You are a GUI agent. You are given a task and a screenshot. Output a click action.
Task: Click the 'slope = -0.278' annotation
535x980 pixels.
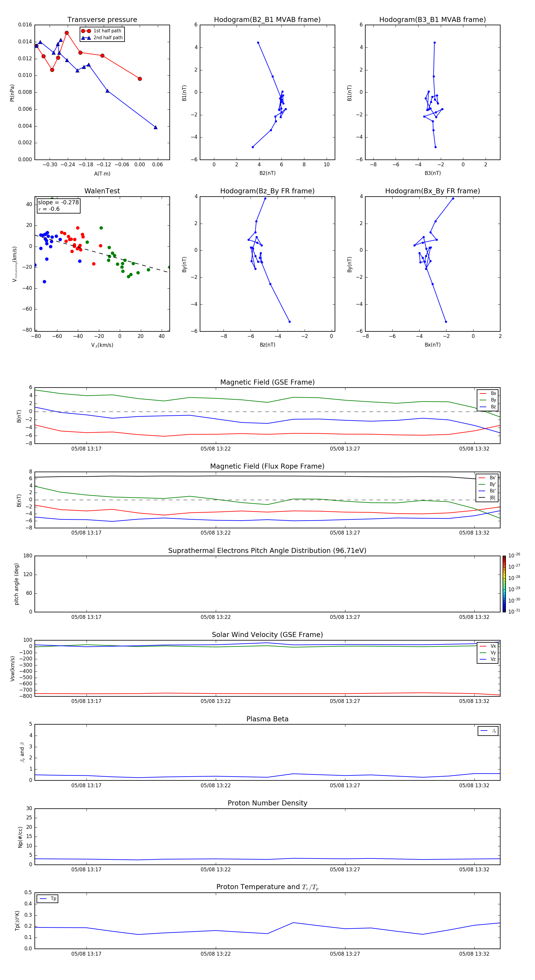pyautogui.click(x=58, y=203)
